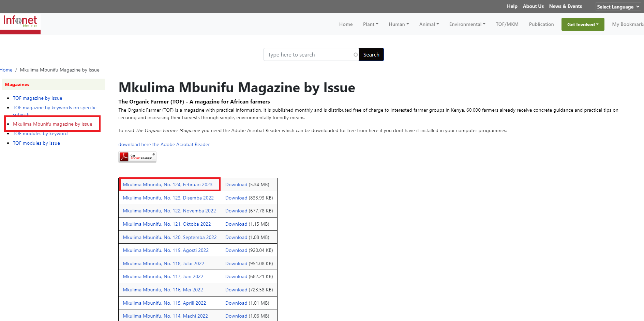The image size is (644, 321).
Task: Open TOF modules by issue link
Action: pos(36,143)
